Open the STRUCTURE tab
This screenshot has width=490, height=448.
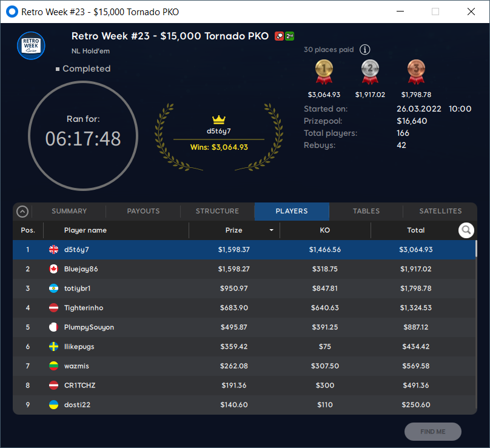coord(218,211)
